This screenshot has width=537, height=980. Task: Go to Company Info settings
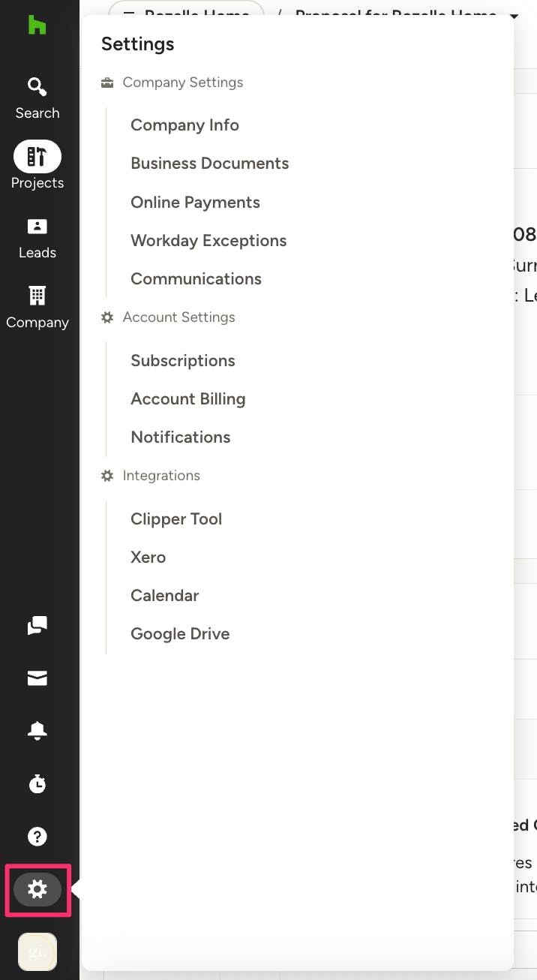pyautogui.click(x=184, y=125)
